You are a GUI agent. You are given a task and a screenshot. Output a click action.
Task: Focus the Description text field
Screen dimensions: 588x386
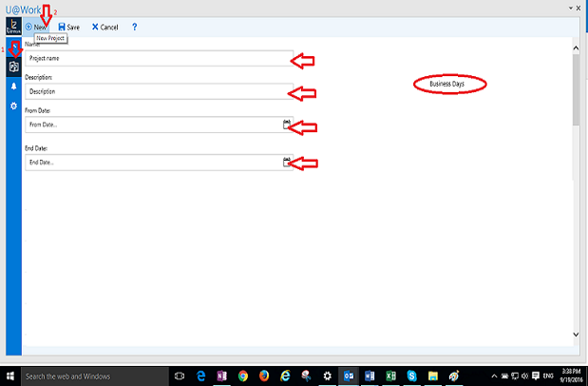pos(152,92)
